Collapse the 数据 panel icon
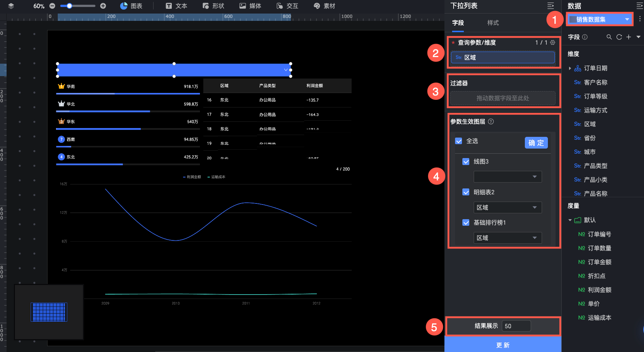 [x=640, y=6]
